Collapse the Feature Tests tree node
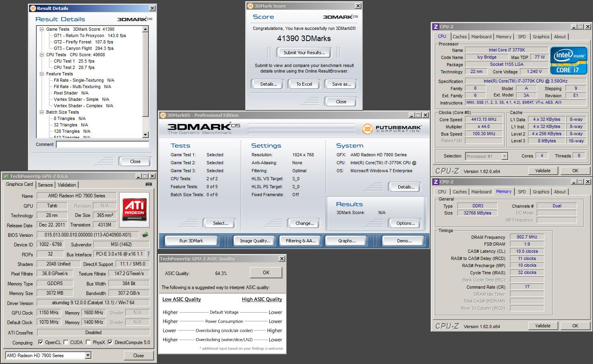Image resolution: width=593 pixels, height=364 pixels. point(42,74)
